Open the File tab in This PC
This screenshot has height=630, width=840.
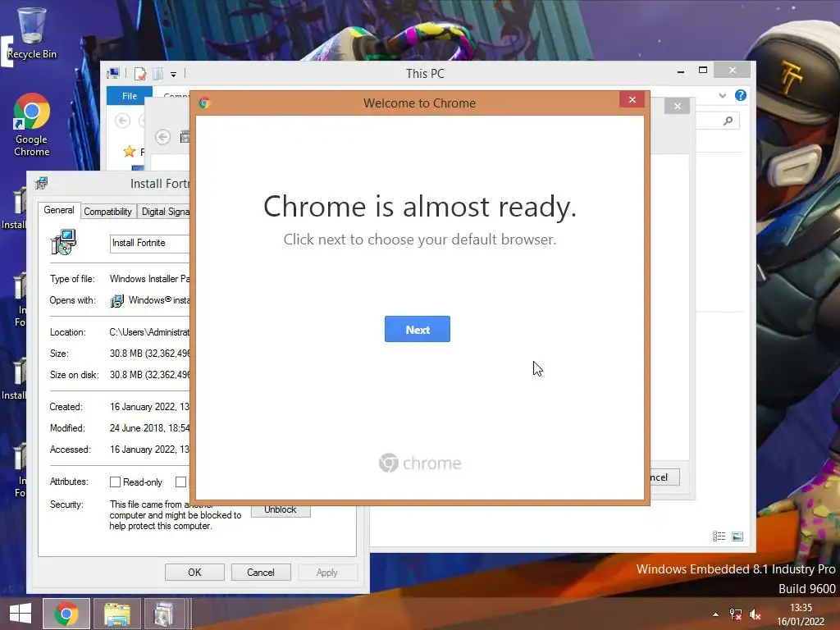point(130,96)
